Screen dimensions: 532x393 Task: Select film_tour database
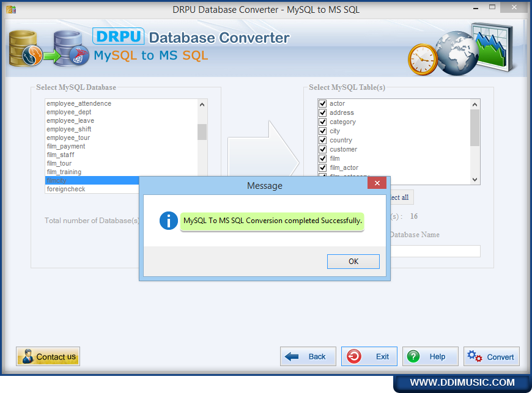(121, 163)
